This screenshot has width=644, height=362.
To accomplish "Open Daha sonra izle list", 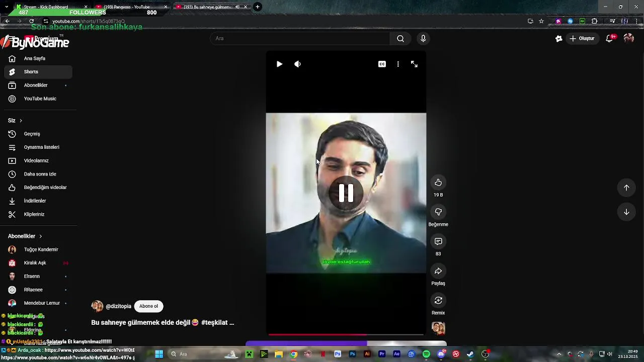I will (x=38, y=174).
